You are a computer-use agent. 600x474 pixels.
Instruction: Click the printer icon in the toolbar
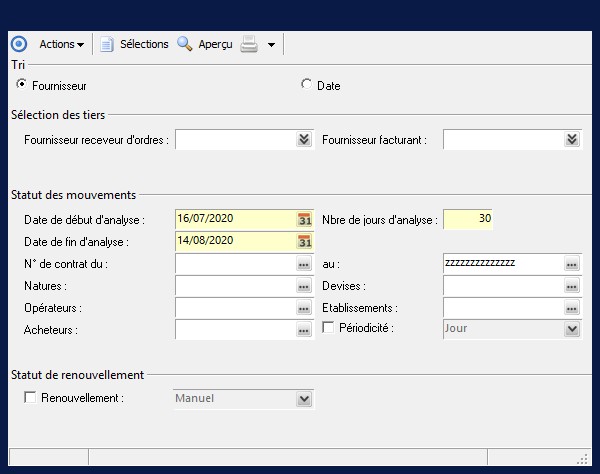[249, 44]
